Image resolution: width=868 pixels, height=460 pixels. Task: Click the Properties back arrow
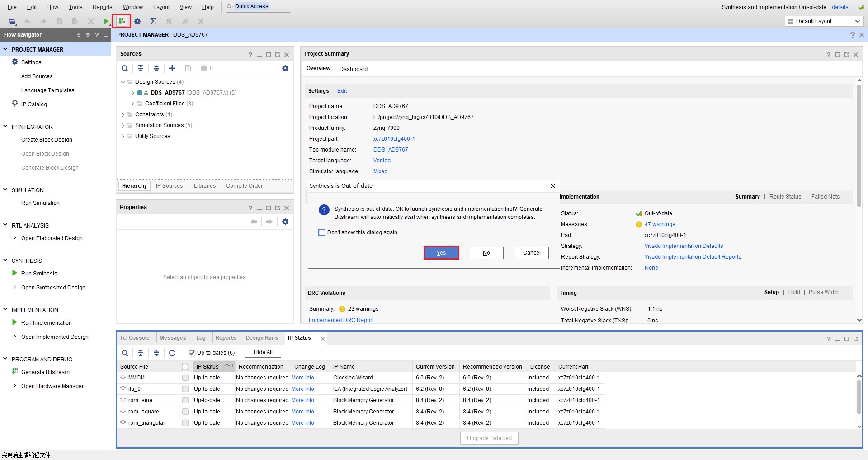click(254, 222)
